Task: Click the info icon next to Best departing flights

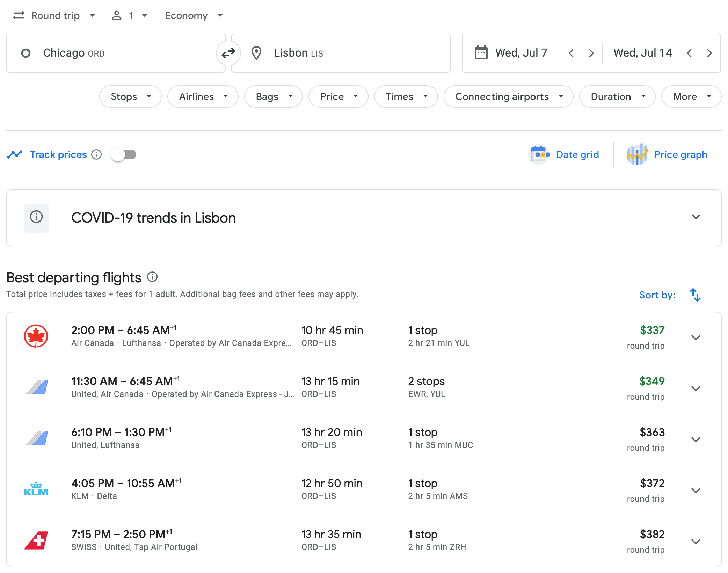Action: click(x=152, y=277)
